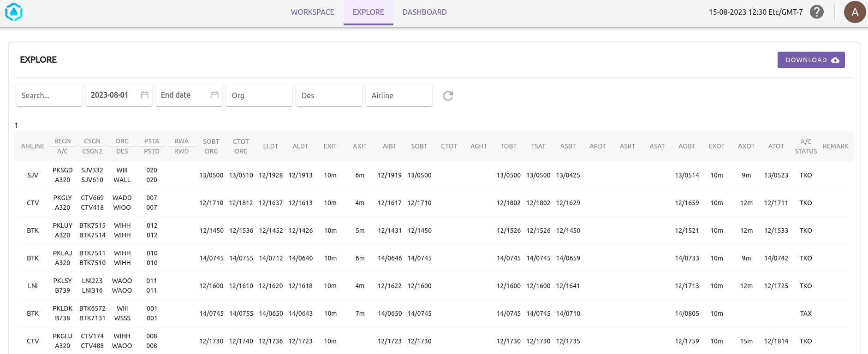
Task: Open the help question mark icon
Action: [816, 12]
